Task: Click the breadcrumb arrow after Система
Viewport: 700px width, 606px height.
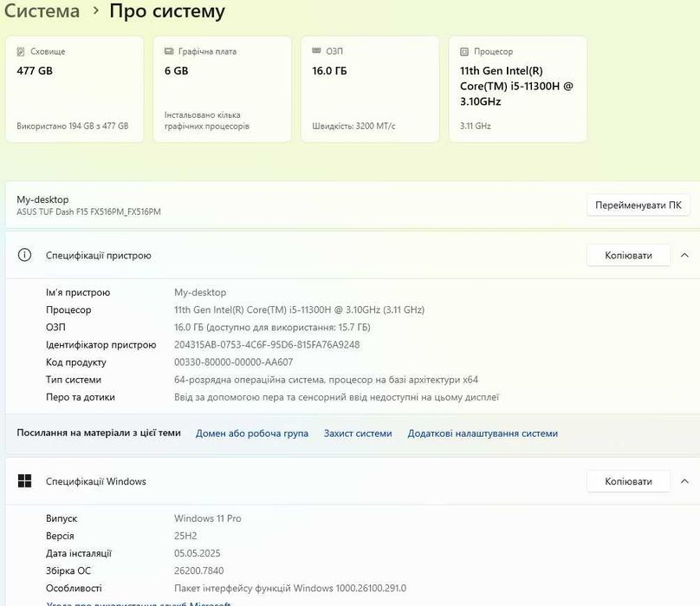Action: (95, 10)
